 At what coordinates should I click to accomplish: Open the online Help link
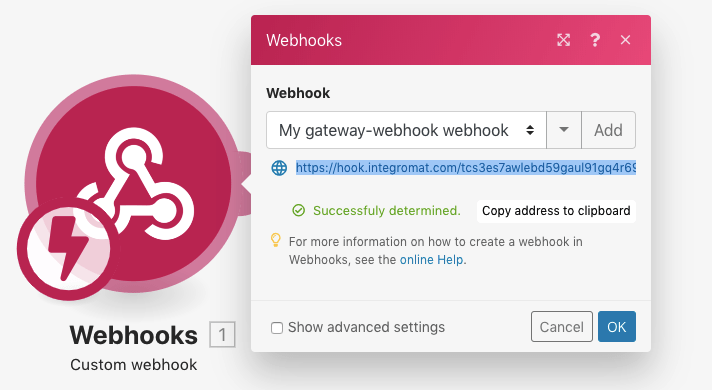(x=431, y=260)
